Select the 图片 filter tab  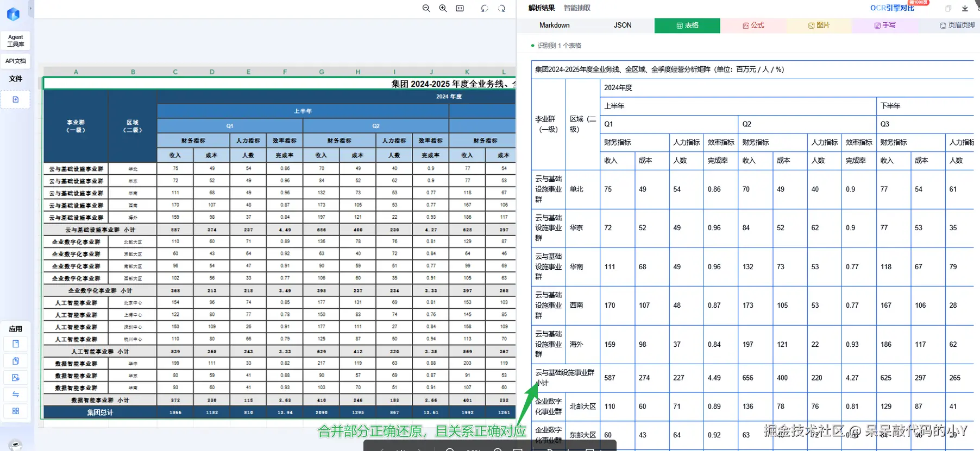point(819,26)
